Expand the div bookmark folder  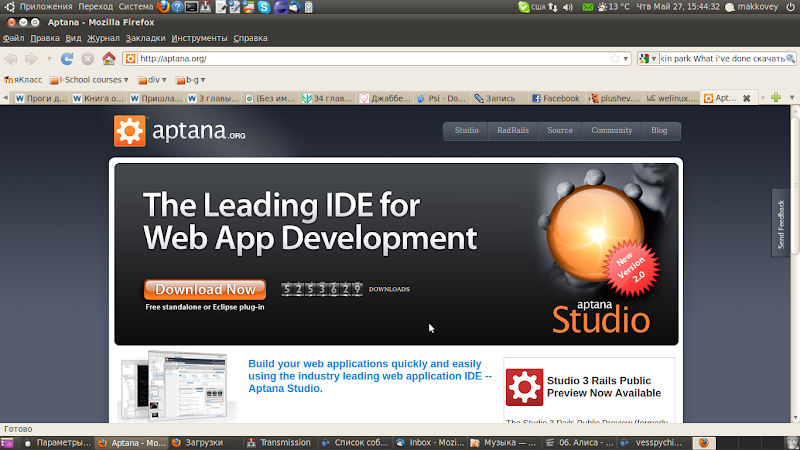[x=152, y=80]
